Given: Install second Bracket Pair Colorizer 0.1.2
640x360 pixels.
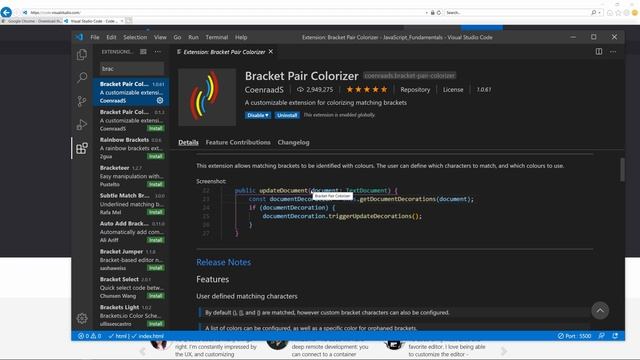Looking at the screenshot, I should (156, 129).
